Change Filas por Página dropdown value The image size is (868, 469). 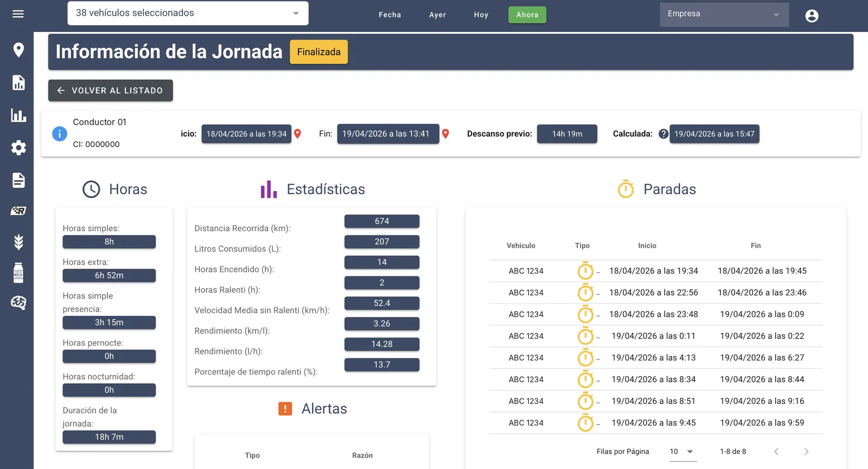tap(682, 452)
